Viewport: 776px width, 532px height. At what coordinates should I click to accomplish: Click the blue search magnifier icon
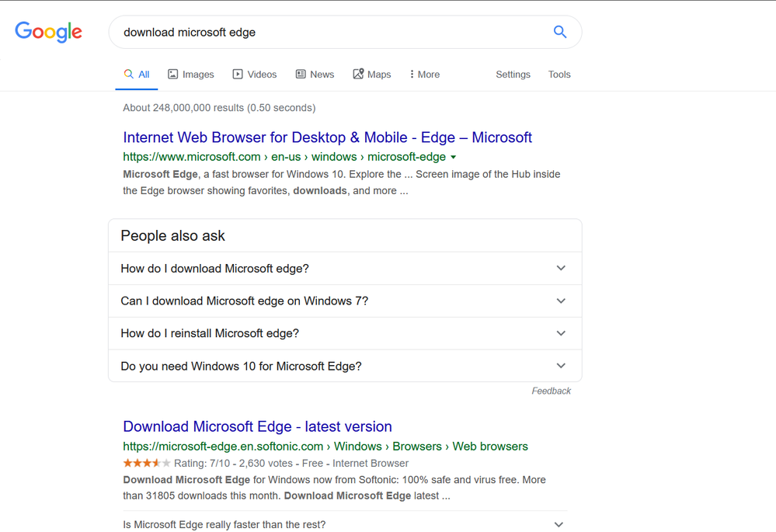point(559,32)
